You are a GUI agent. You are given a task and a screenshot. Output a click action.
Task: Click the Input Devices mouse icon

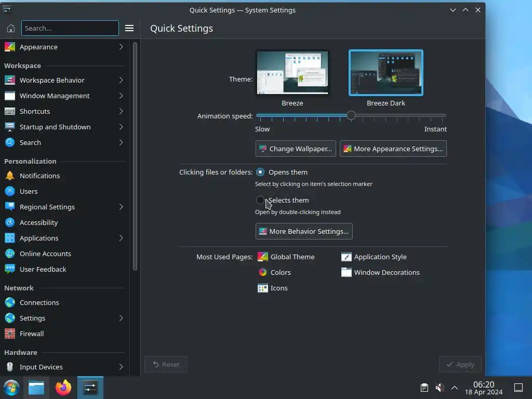pyautogui.click(x=10, y=367)
